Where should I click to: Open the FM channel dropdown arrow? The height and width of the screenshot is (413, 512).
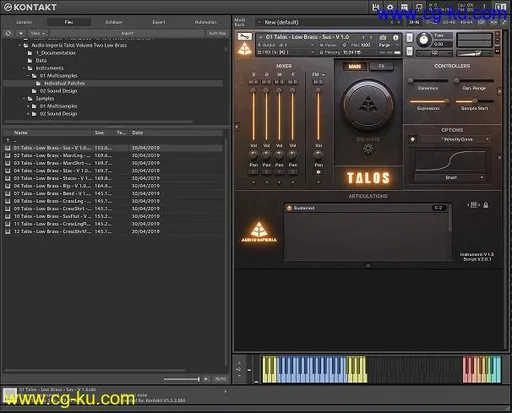click(323, 74)
